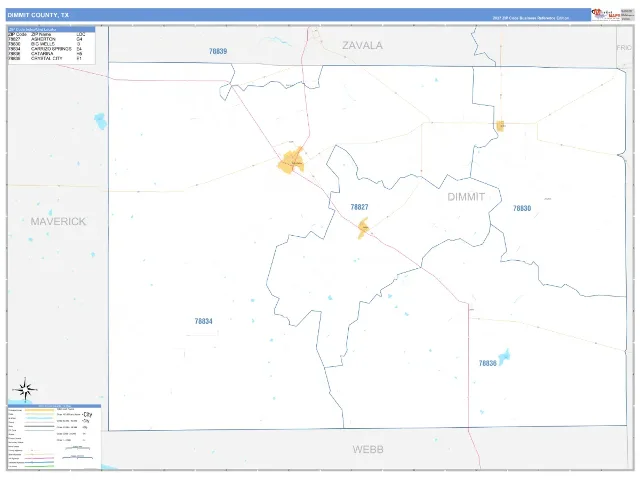
Task: Click the orange populated-area legend swatch
Action: point(39,410)
